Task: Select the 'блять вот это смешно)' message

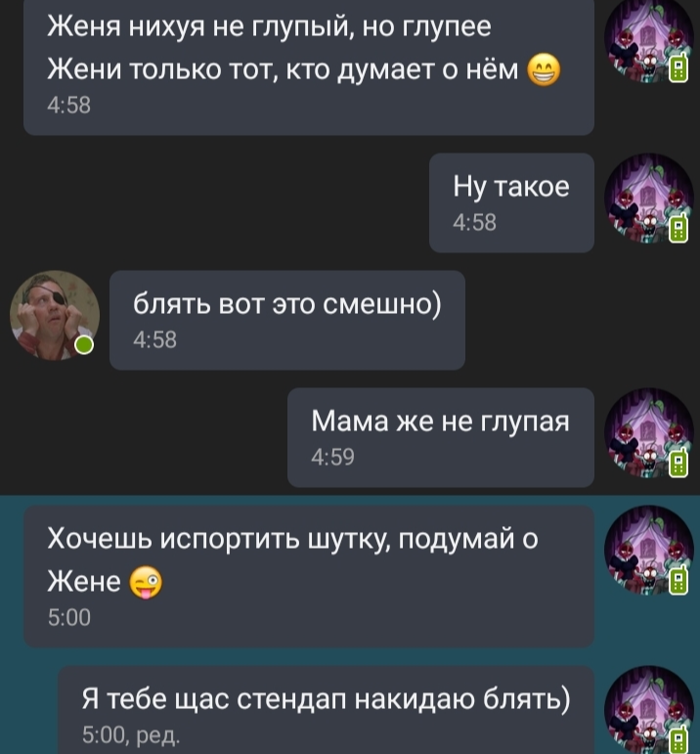Action: point(287,320)
